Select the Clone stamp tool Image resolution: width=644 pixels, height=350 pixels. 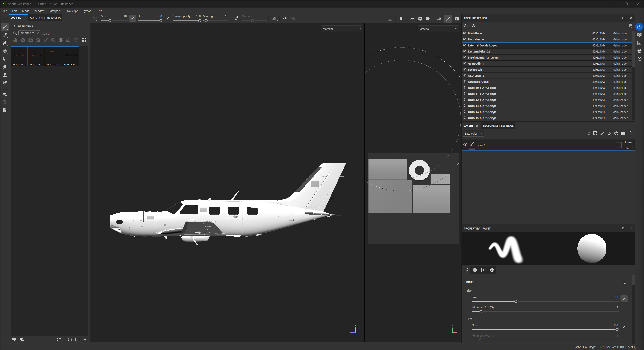pos(5,75)
